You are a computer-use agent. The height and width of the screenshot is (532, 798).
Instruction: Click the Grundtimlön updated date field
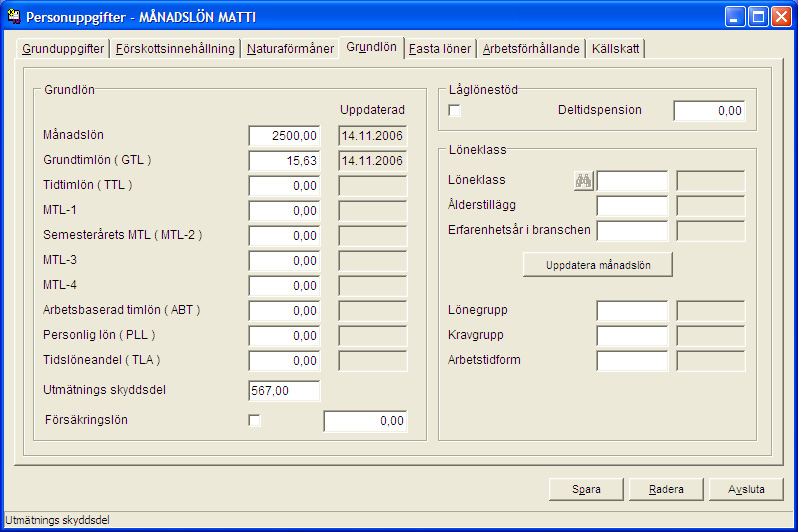pos(373,161)
